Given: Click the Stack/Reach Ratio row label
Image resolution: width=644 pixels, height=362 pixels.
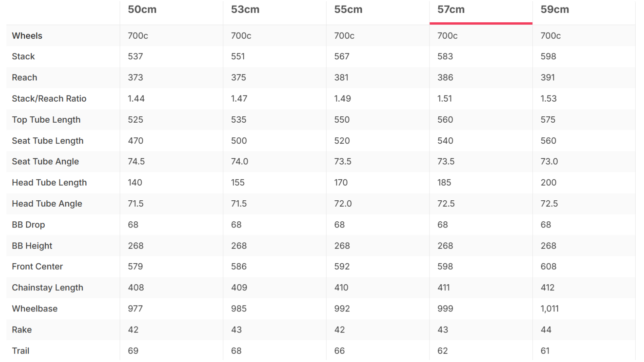Looking at the screenshot, I should pyautogui.click(x=49, y=99).
